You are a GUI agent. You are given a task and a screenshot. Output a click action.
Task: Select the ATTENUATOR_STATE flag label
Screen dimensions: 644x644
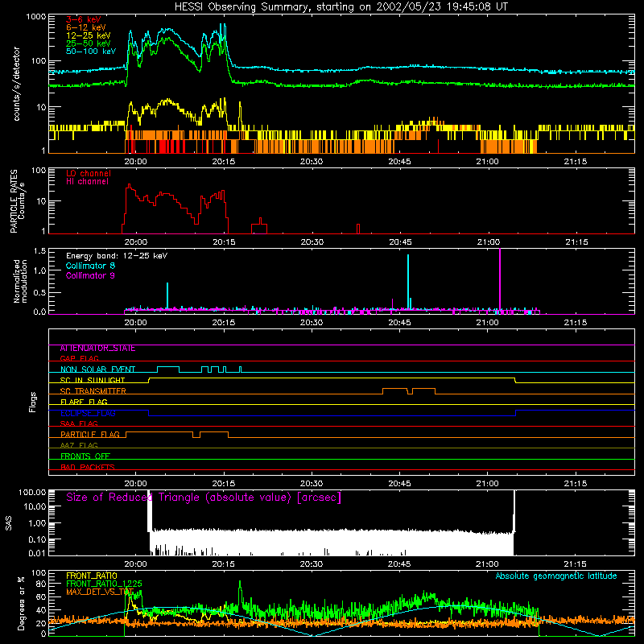pos(97,349)
